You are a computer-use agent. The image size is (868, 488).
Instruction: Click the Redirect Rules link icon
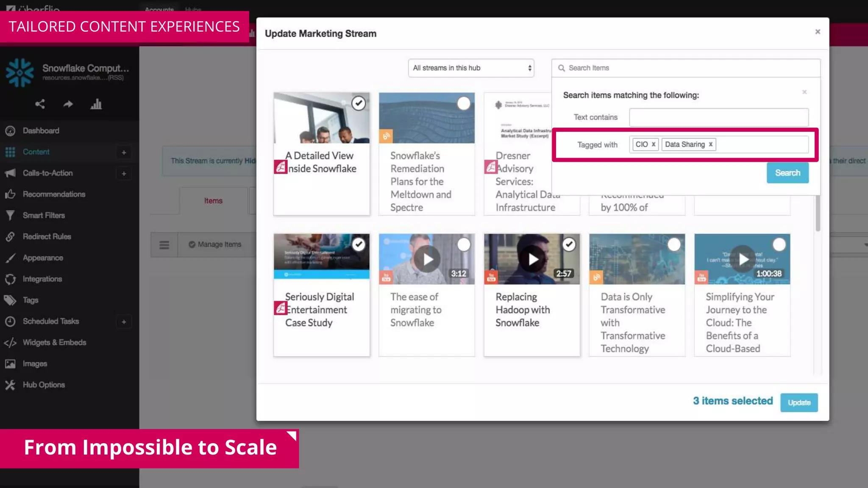tap(10, 236)
